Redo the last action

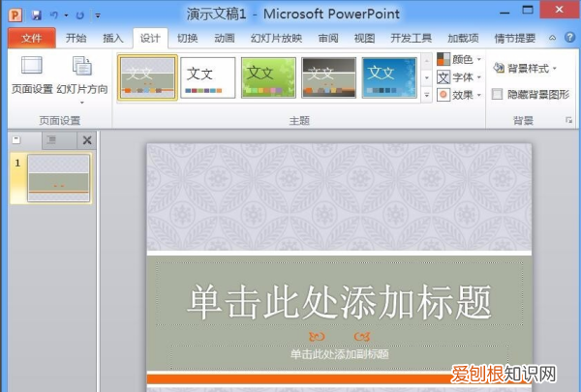[x=79, y=15]
